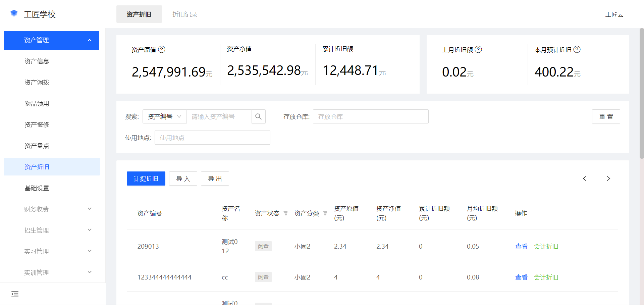The height and width of the screenshot is (305, 644).
Task: Select 资产信息 in the sidebar menu
Action: coord(37,61)
